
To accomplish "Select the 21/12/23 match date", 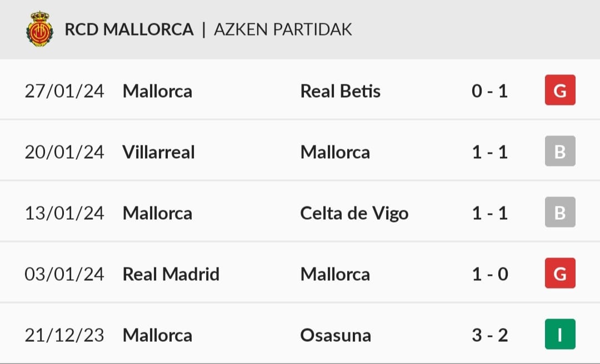I will point(64,335).
